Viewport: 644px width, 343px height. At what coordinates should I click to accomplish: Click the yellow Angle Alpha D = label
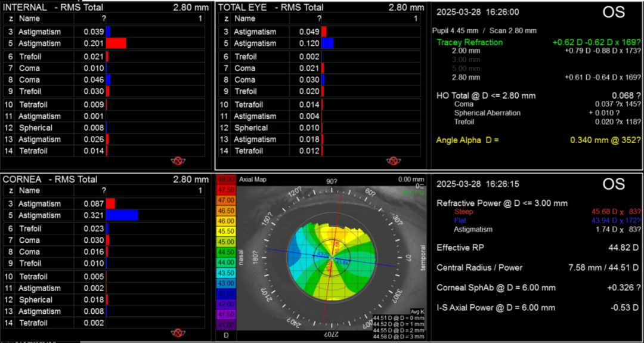(x=467, y=140)
